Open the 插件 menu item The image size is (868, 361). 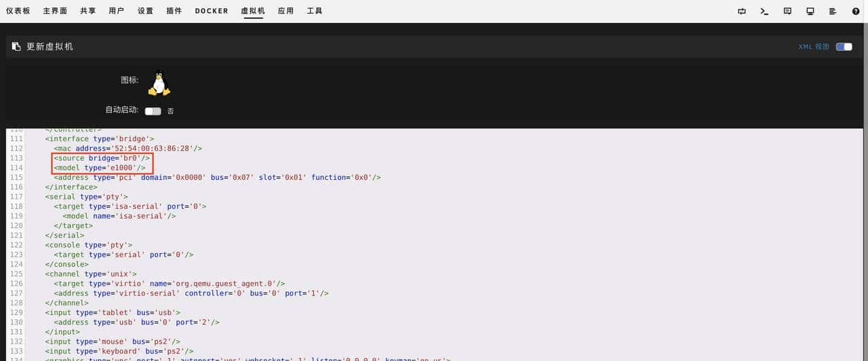pyautogui.click(x=174, y=11)
